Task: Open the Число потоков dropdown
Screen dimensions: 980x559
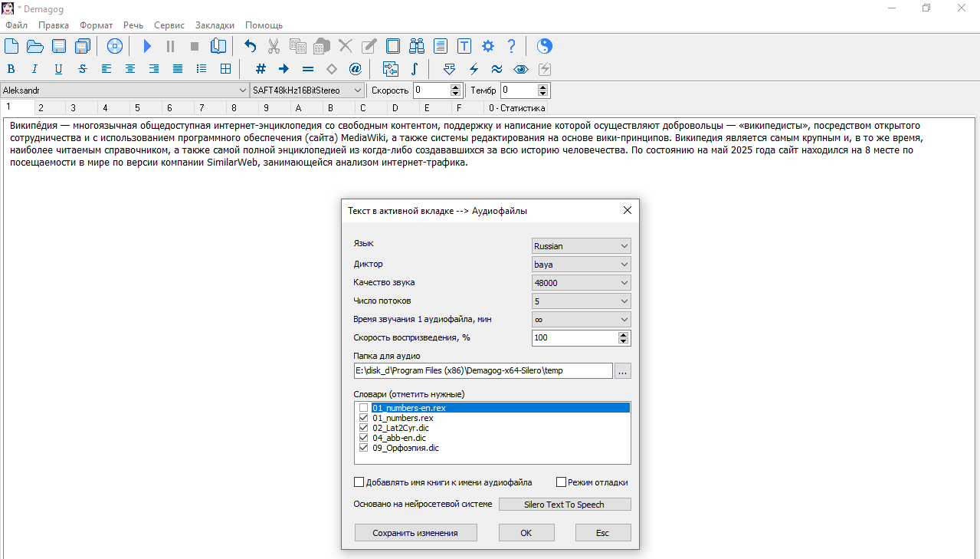Action: coord(581,301)
